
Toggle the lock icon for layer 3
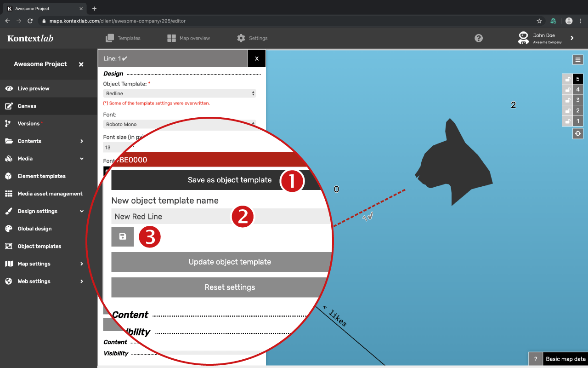pyautogui.click(x=568, y=100)
